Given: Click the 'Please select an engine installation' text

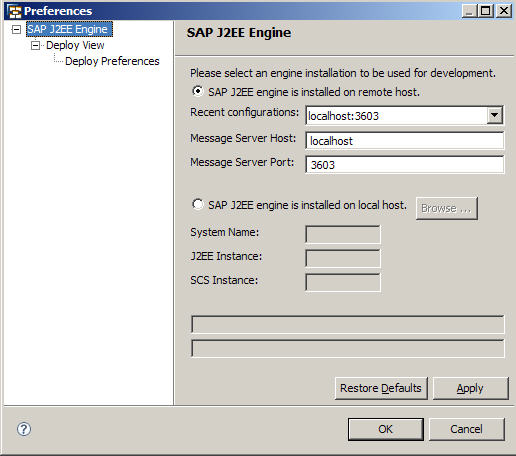Looking at the screenshot, I should click(343, 73).
